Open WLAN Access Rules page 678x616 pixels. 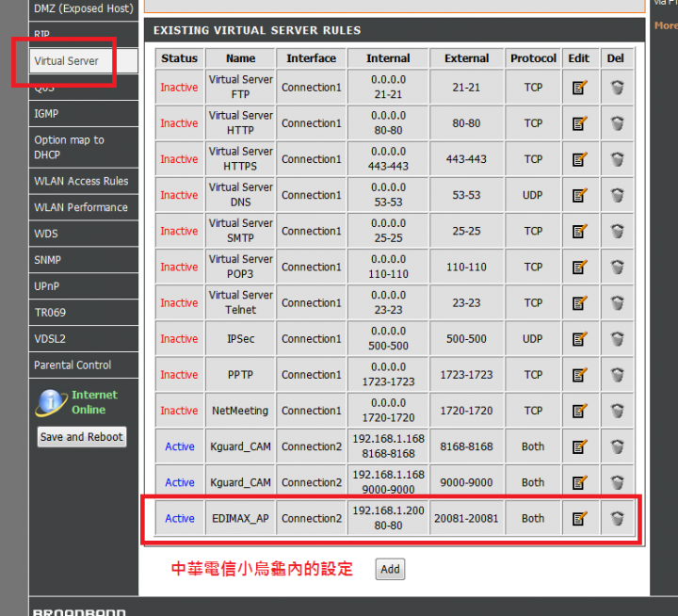pyautogui.click(x=84, y=181)
